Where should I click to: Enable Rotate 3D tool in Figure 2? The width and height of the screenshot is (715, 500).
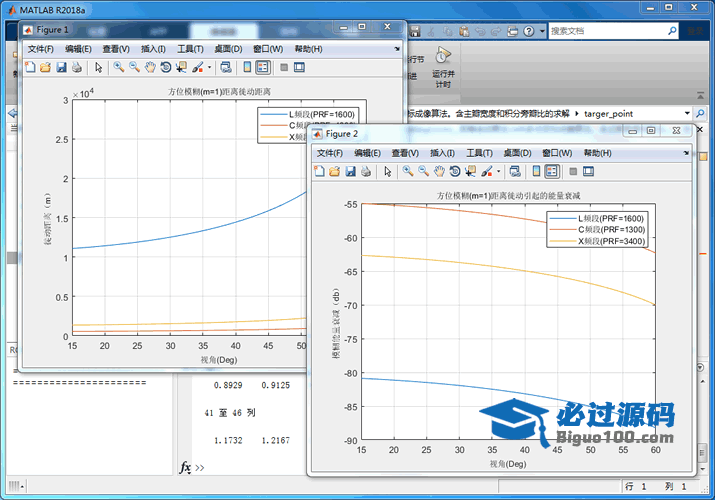(x=455, y=171)
